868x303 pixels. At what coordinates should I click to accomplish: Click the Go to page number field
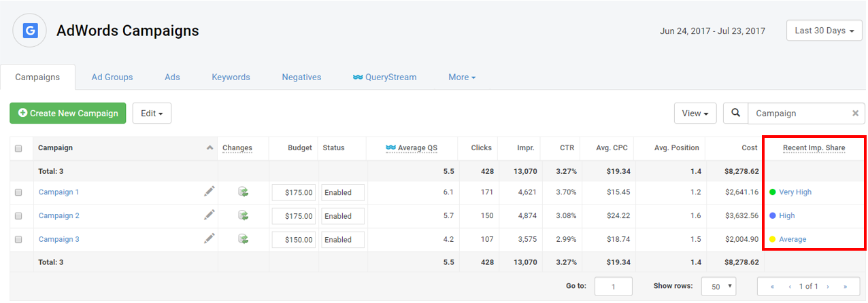click(613, 287)
